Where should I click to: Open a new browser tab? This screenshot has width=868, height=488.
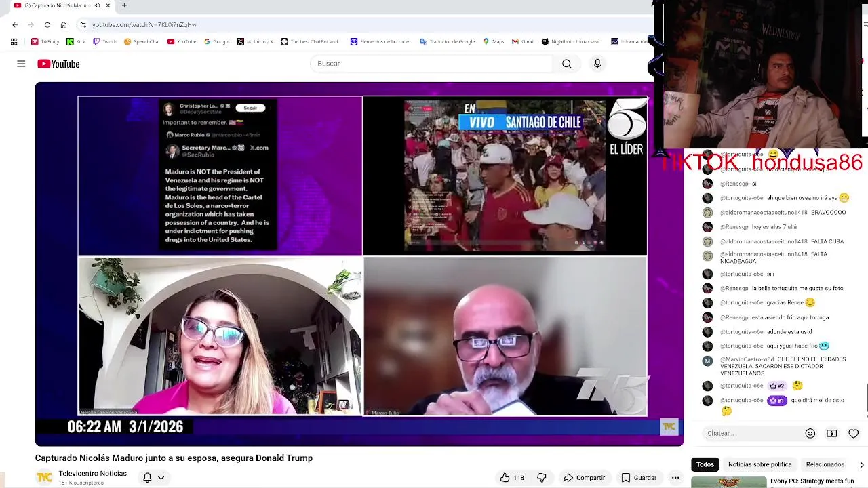click(124, 5)
